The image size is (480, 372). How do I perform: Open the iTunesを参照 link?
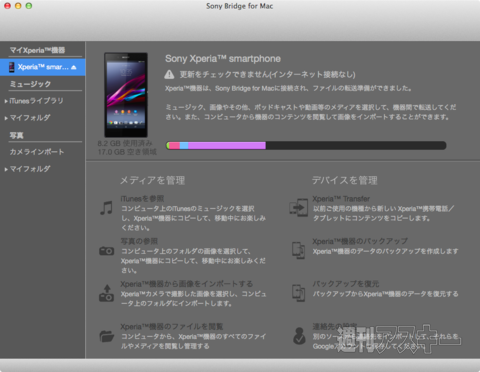tap(142, 199)
